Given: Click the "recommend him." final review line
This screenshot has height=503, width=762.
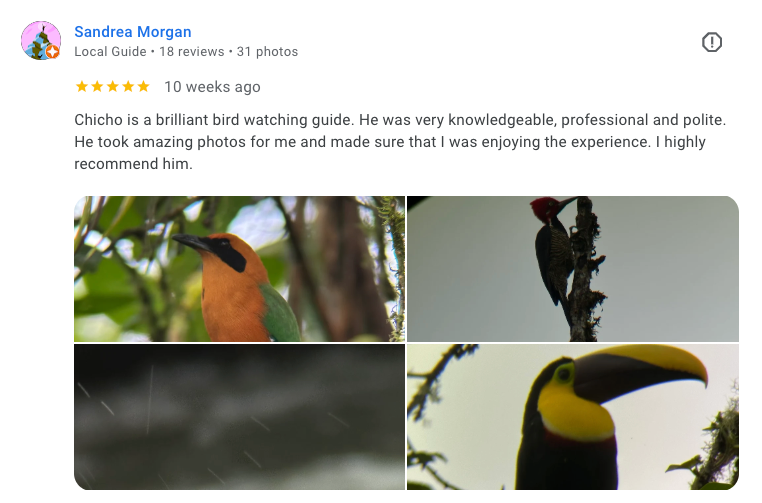Looking at the screenshot, I should 134,164.
